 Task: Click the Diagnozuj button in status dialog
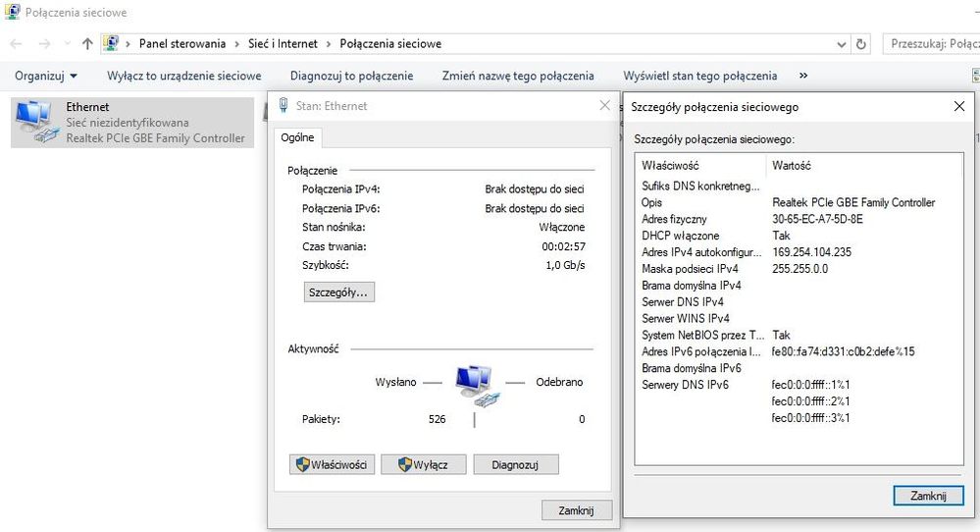click(515, 464)
